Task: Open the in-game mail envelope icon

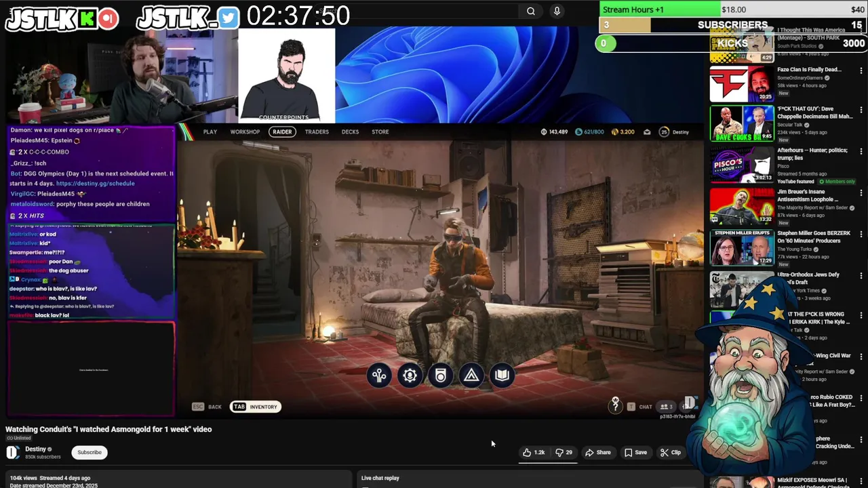Action: click(x=647, y=132)
